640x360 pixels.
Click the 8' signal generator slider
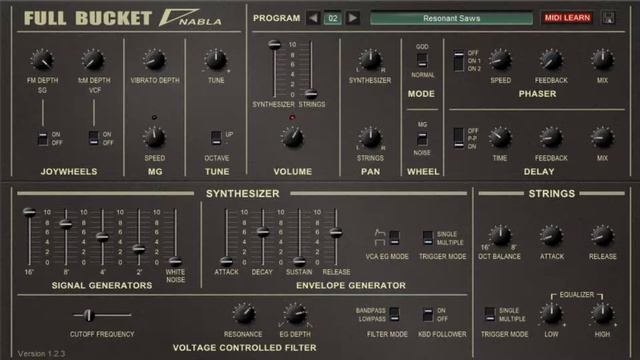[x=66, y=223]
